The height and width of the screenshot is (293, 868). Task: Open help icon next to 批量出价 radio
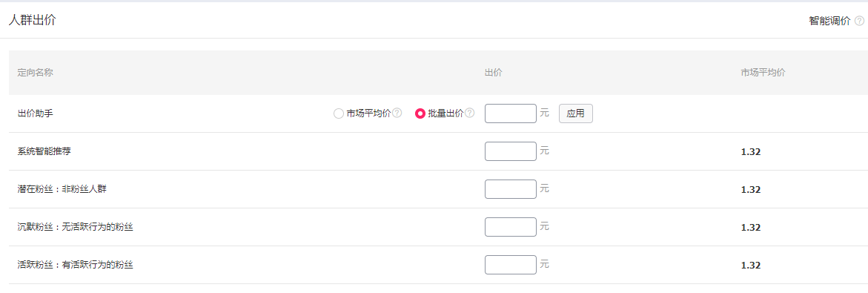click(469, 113)
